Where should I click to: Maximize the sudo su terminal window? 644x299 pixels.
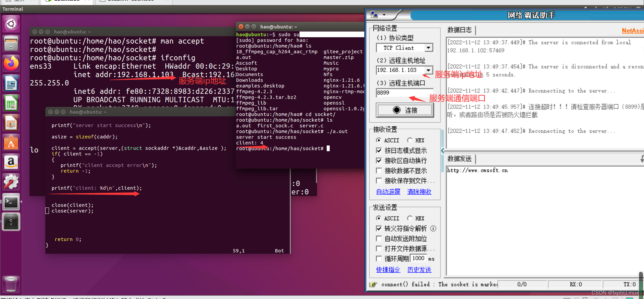click(254, 26)
